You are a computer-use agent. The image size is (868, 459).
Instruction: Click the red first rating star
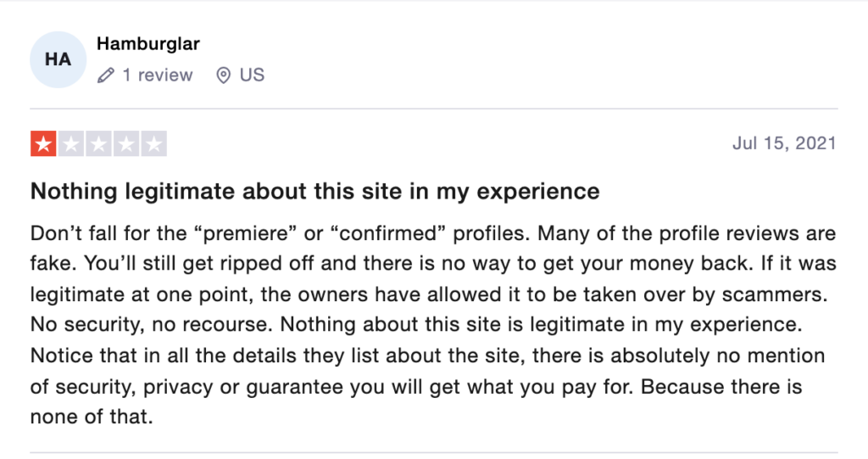click(43, 144)
